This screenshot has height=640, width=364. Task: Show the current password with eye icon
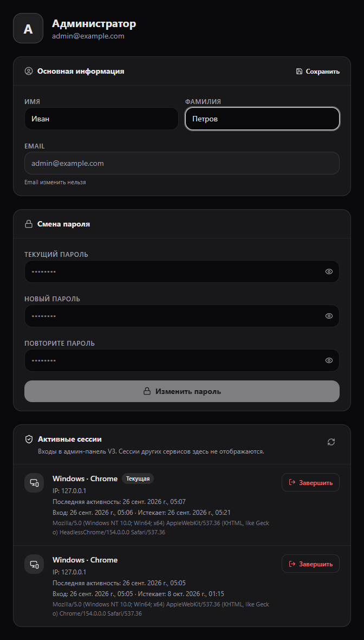329,271
